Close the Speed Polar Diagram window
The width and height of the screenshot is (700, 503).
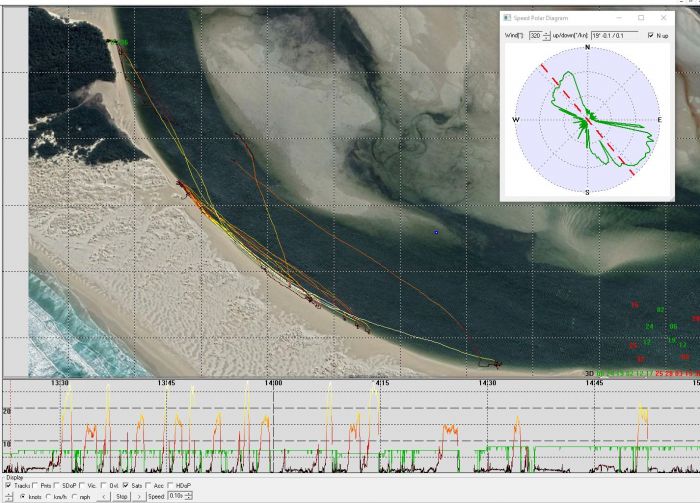pos(663,18)
